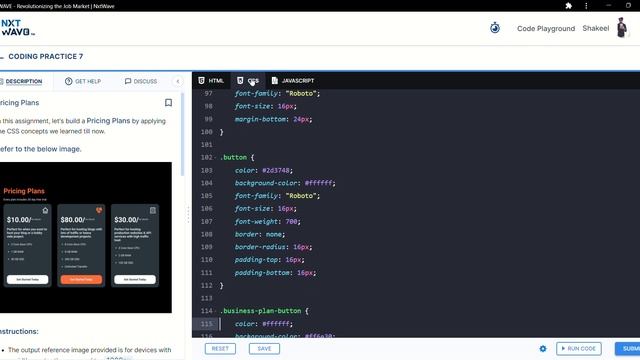Click the Pricing Plans reference image

86,238
